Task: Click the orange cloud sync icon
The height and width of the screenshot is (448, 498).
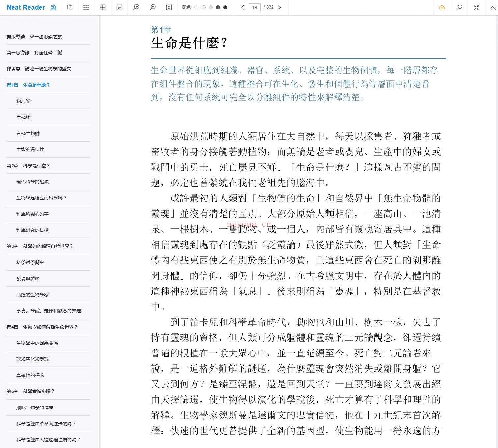Action: 442,7
